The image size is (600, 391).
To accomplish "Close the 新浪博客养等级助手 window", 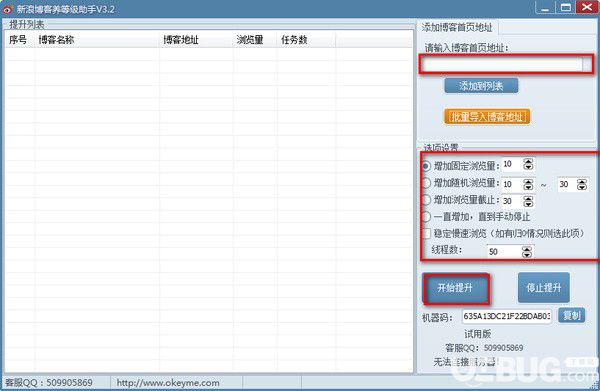I will [x=587, y=8].
